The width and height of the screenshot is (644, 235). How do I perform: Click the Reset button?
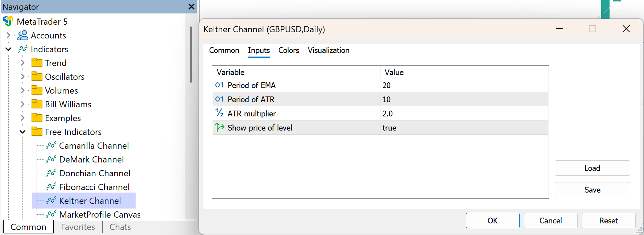pyautogui.click(x=608, y=220)
